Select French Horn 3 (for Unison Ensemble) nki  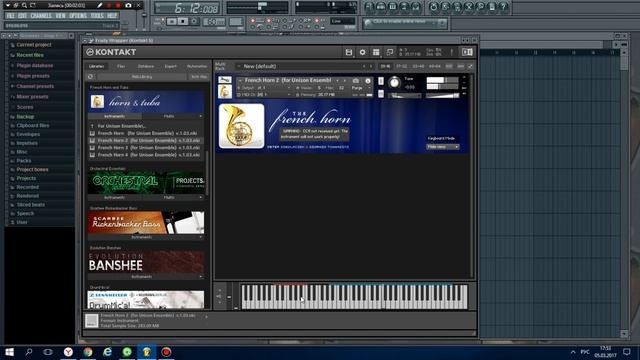[149, 147]
